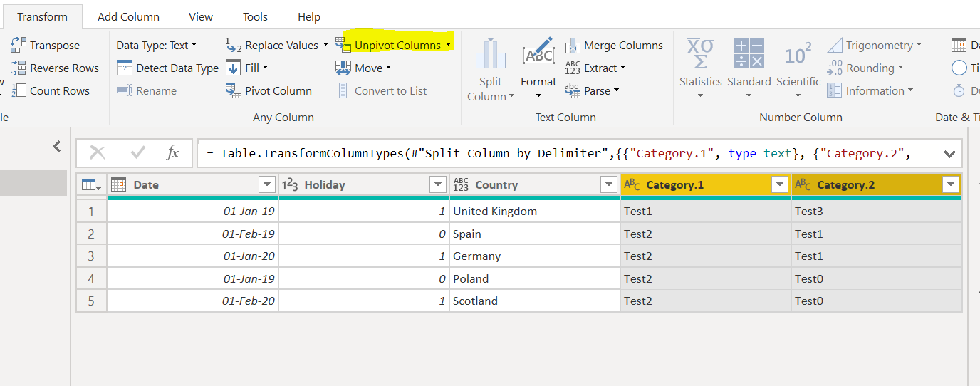
Task: Click Category.1 ABC type icon
Action: [632, 184]
